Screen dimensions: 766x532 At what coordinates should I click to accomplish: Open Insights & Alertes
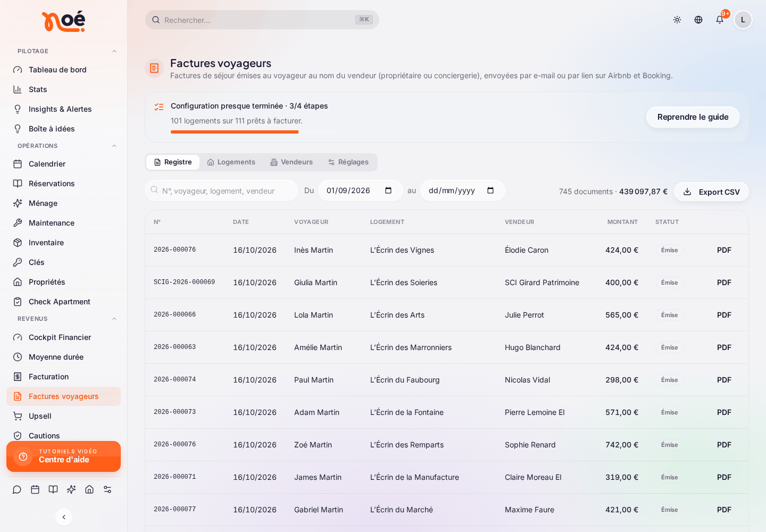[63, 109]
